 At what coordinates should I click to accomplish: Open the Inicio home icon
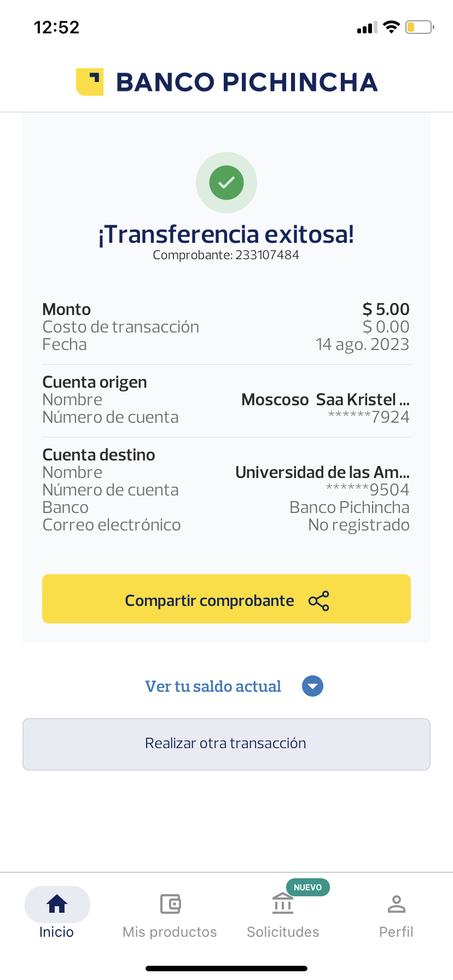[57, 904]
